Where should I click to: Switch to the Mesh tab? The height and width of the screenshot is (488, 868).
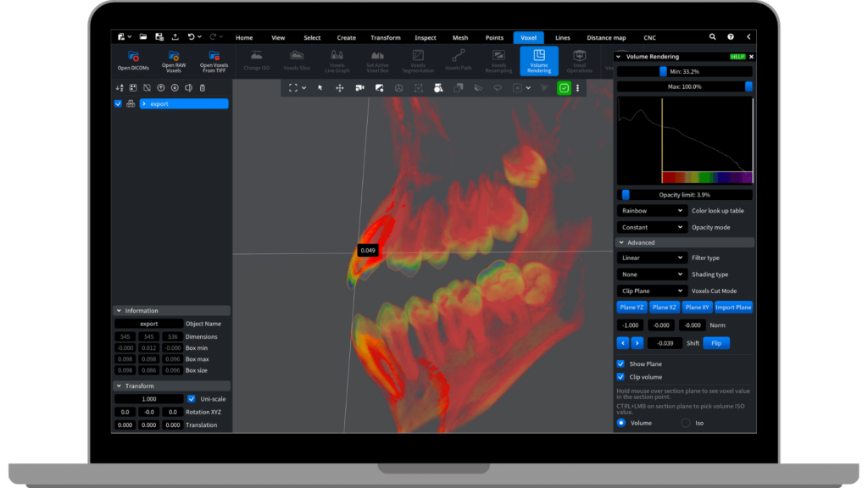point(459,37)
